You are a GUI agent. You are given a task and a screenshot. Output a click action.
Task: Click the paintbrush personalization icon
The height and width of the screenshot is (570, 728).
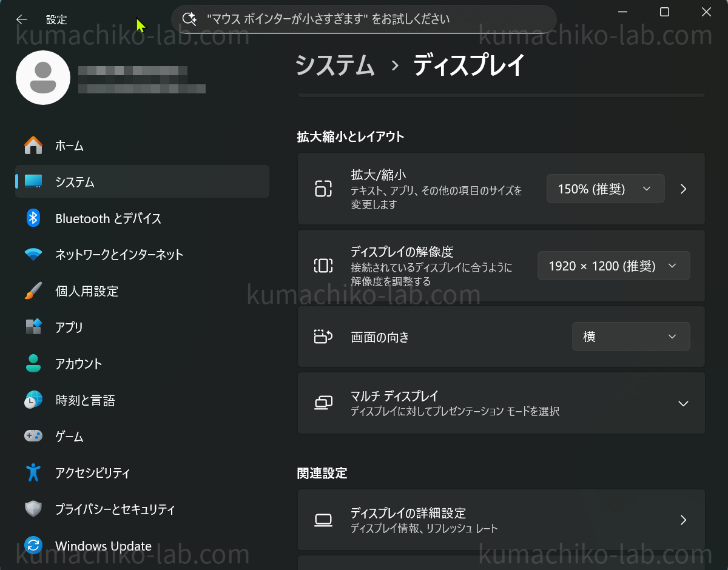pyautogui.click(x=33, y=291)
